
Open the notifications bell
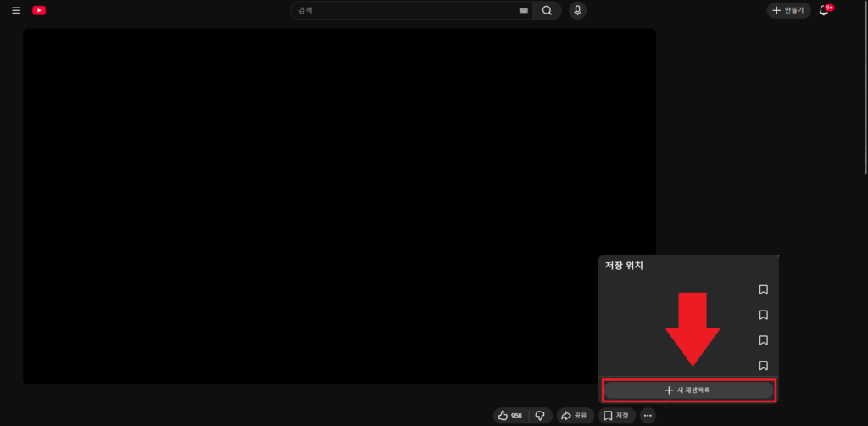(x=824, y=10)
